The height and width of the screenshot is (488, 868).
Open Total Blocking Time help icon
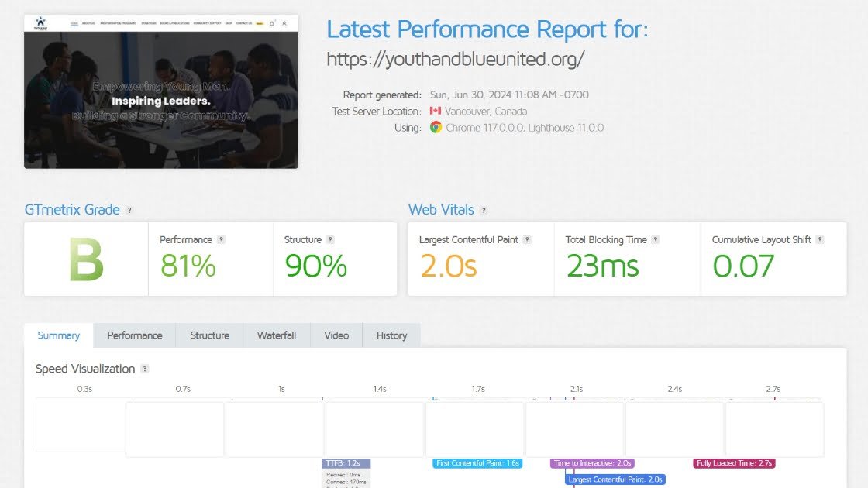pyautogui.click(x=656, y=240)
